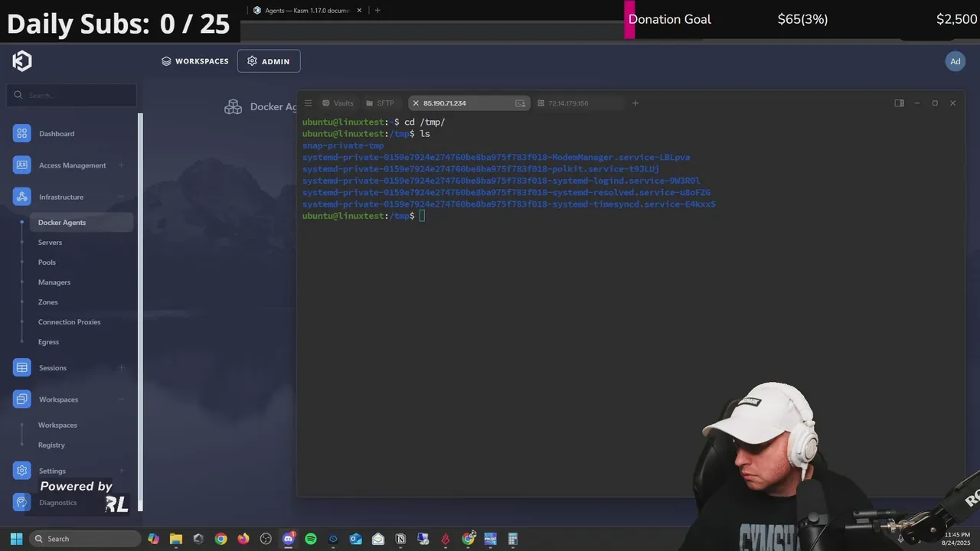Open Windows Start menu
980x551 pixels.
tap(16, 539)
